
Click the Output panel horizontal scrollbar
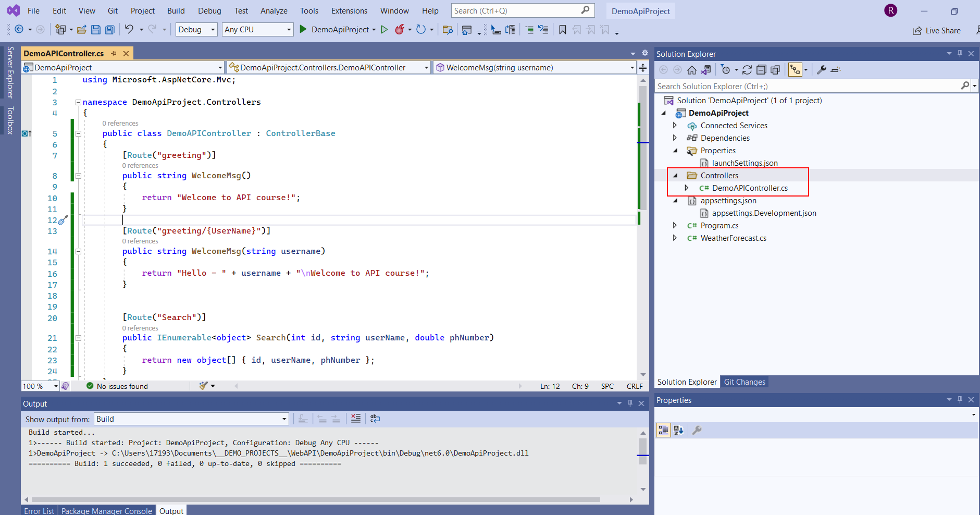(x=315, y=499)
